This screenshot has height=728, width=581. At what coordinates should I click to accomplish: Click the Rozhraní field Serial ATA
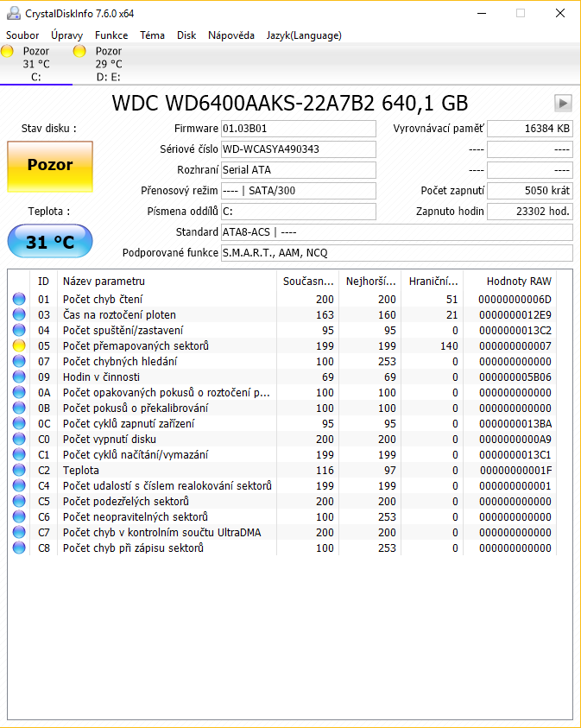coord(299,170)
